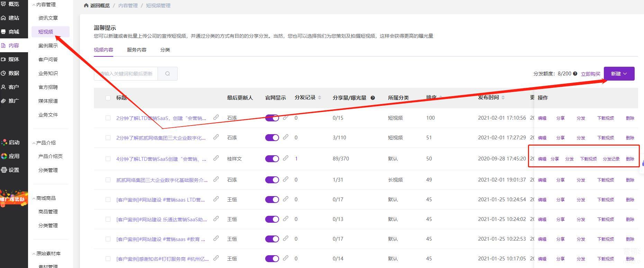Click the link icon after the first video title
Viewport: 644px width, 268px height.
(x=216, y=118)
